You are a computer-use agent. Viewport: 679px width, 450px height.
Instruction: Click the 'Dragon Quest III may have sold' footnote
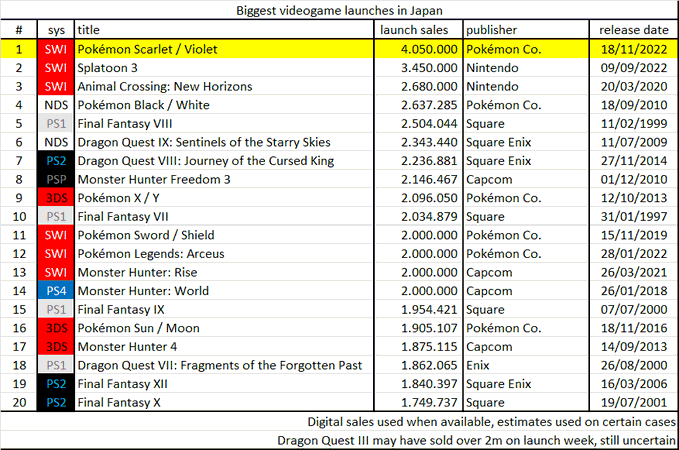476,440
